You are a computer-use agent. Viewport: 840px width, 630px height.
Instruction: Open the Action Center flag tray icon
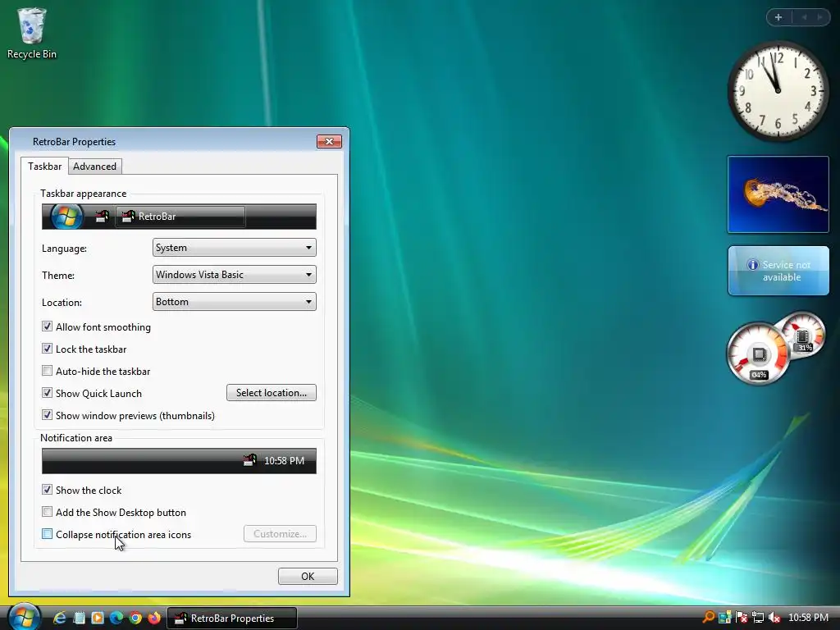coord(742,618)
